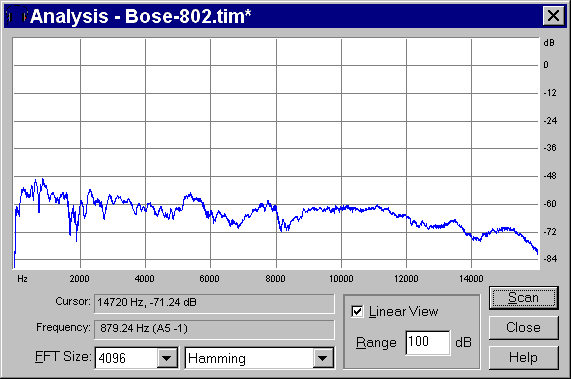Select the FFT Size 4096 combo box field
Viewport: 571px width, 379px height.
(137, 358)
